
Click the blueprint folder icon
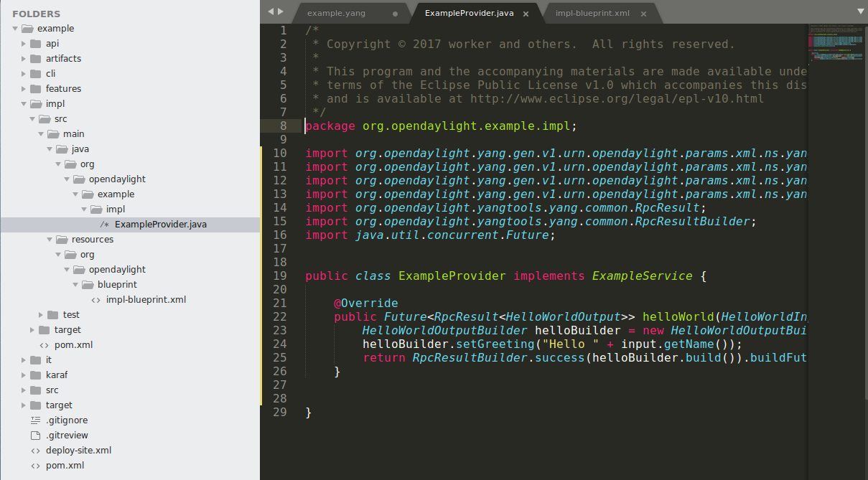click(88, 285)
